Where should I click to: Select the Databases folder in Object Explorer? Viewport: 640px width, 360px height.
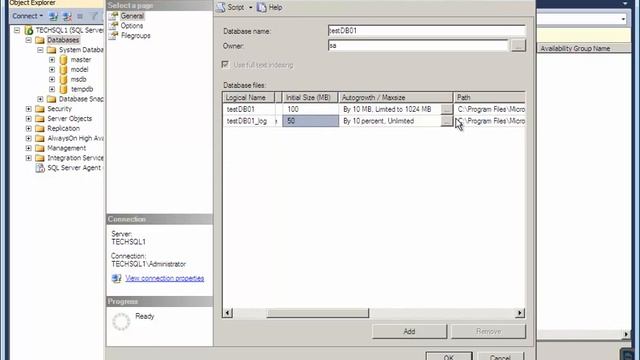pos(63,40)
